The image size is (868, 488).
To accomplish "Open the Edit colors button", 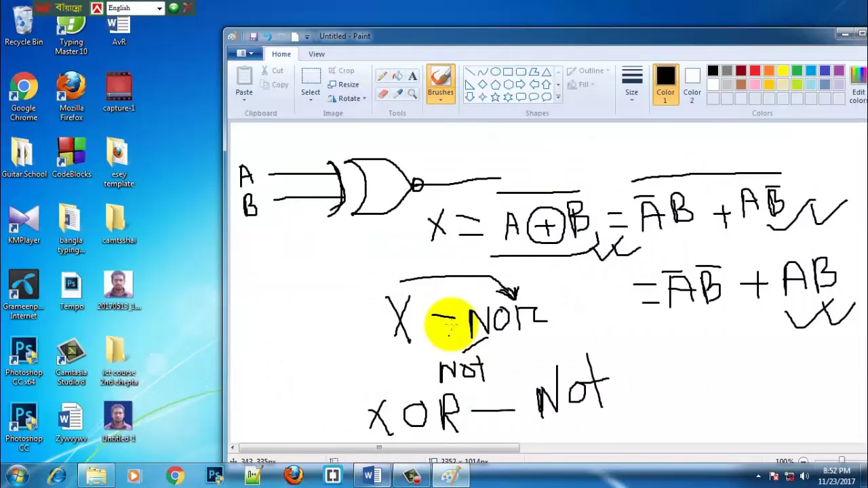I will point(859,85).
